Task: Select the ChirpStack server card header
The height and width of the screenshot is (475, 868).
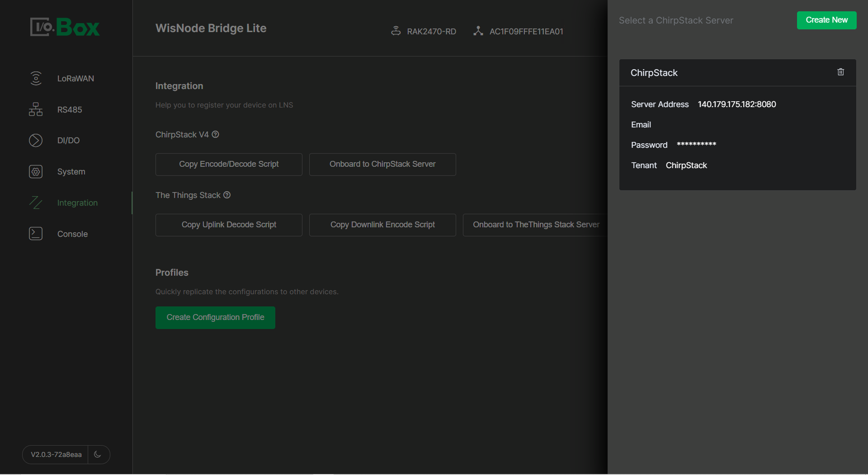Action: [737, 73]
